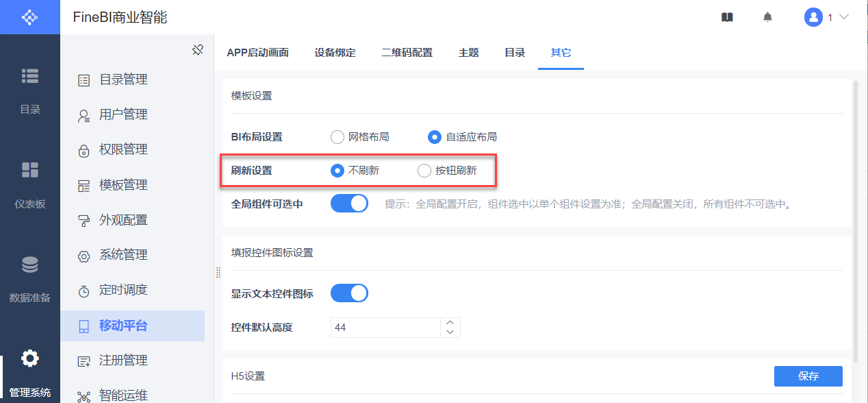Viewport: 868px width, 403px height.
Task: Select the 按钮刷新 radio option
Action: pos(424,171)
